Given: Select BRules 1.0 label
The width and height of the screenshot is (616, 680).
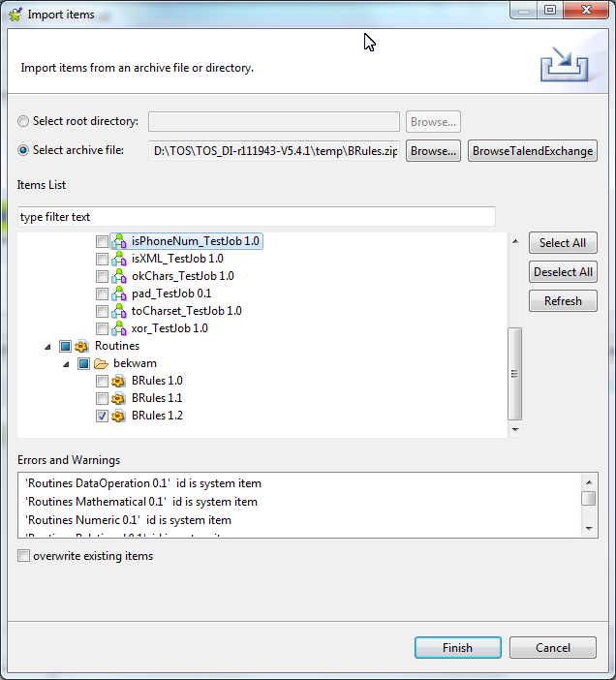Looking at the screenshot, I should (157, 381).
